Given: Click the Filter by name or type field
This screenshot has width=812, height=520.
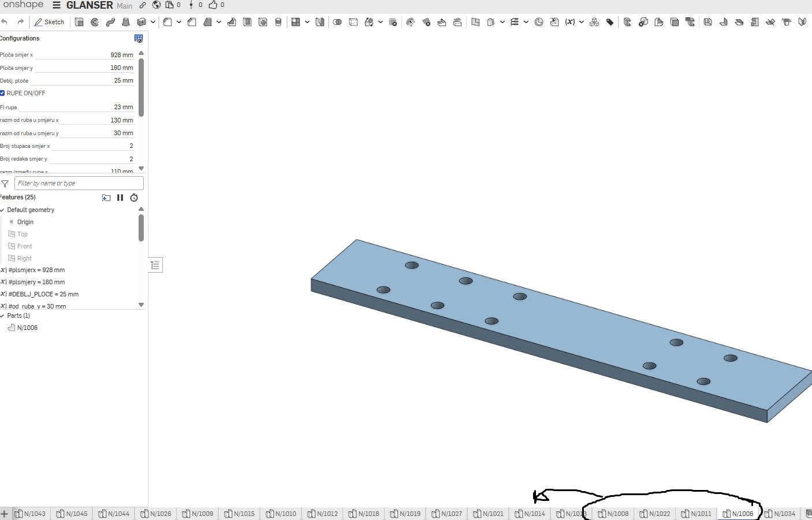Looking at the screenshot, I should (x=79, y=183).
